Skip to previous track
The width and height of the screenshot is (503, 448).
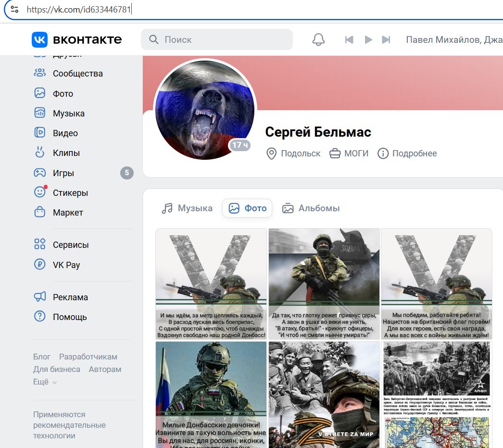pyautogui.click(x=349, y=39)
